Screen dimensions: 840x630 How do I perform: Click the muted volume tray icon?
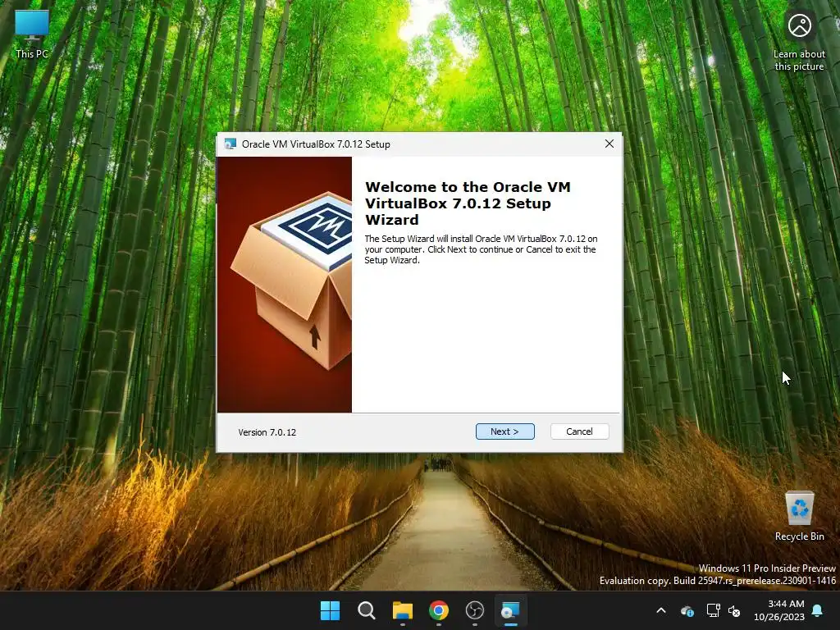[x=734, y=610]
